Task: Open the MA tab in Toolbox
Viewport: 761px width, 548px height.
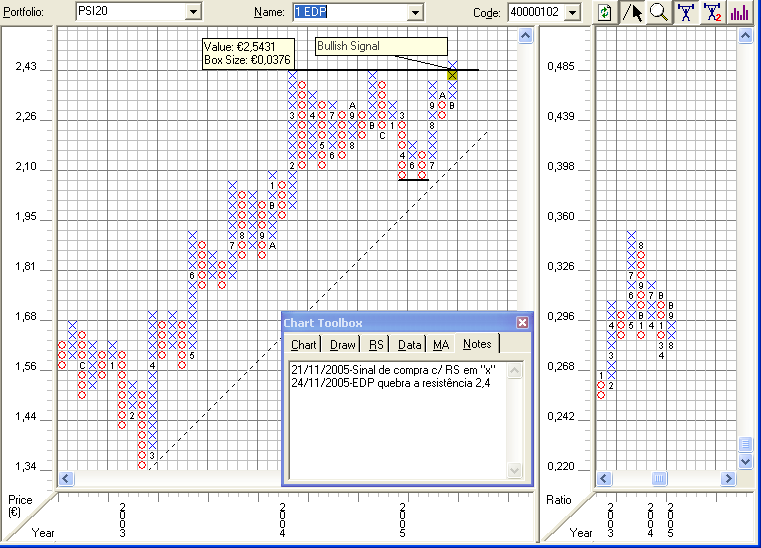Action: (441, 344)
